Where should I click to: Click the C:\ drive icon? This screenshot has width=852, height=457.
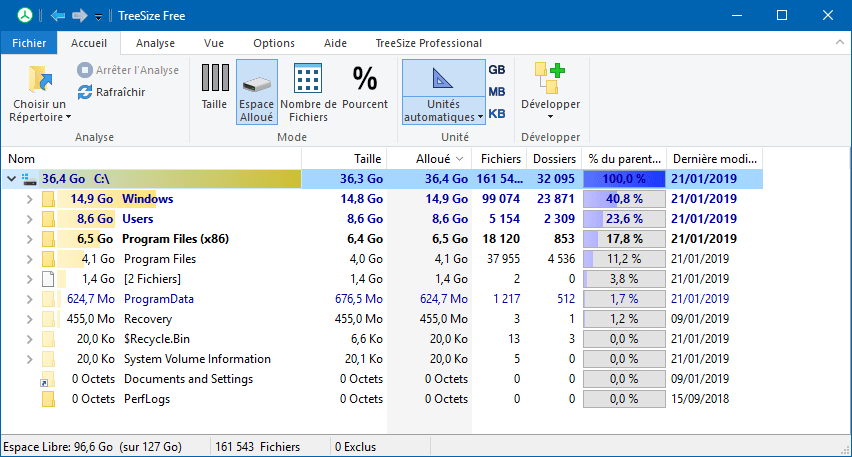[x=29, y=179]
